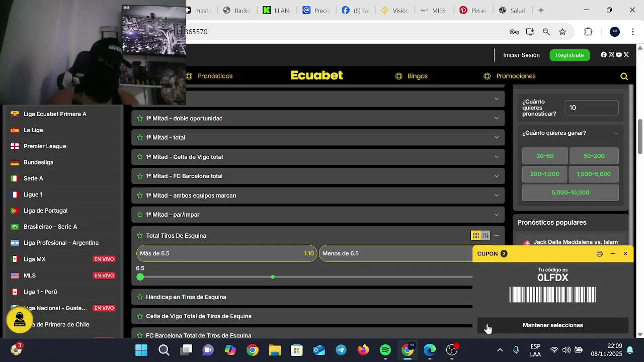Open the Chrome profile avatar
Screen dimensions: 644x362
pos(615,32)
